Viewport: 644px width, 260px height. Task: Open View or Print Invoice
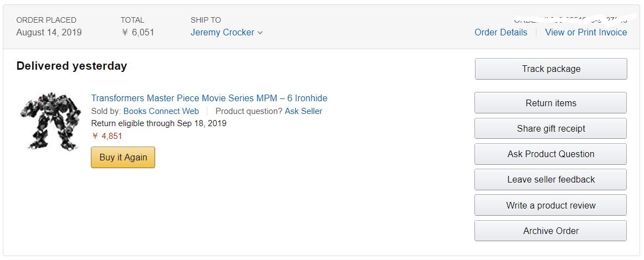pyautogui.click(x=586, y=32)
